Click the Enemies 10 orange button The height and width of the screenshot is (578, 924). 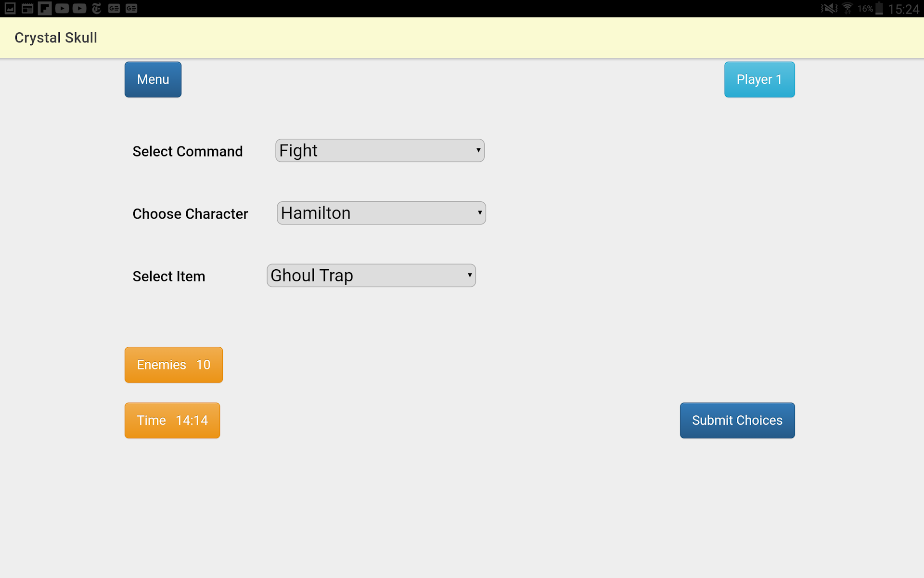pos(174,365)
